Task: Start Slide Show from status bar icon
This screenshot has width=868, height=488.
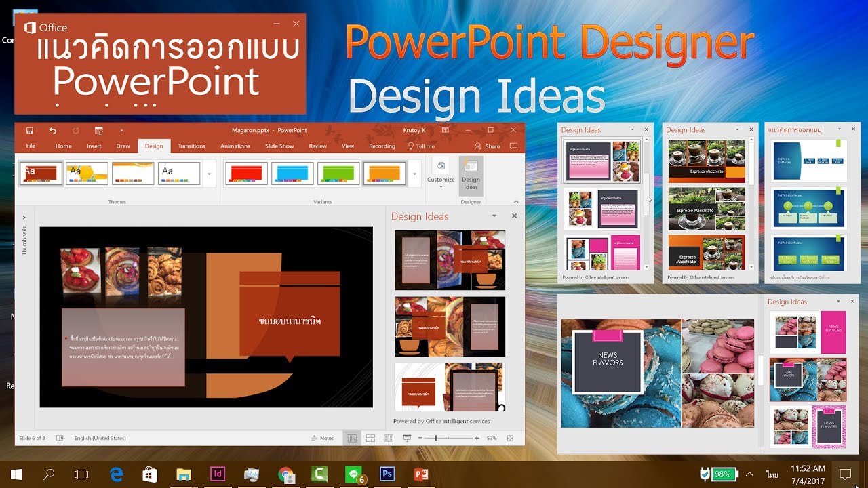Action: (x=407, y=439)
